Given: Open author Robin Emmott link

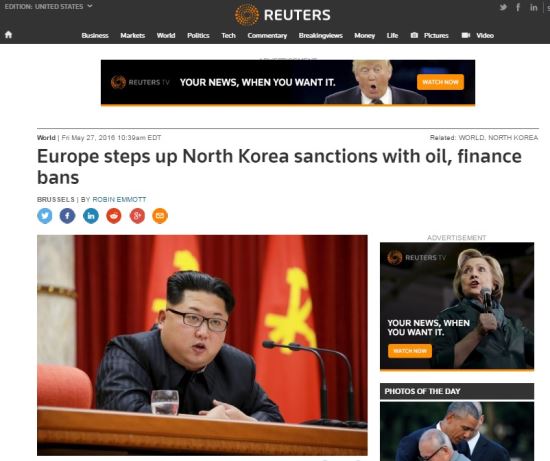Looking at the screenshot, I should [x=119, y=199].
